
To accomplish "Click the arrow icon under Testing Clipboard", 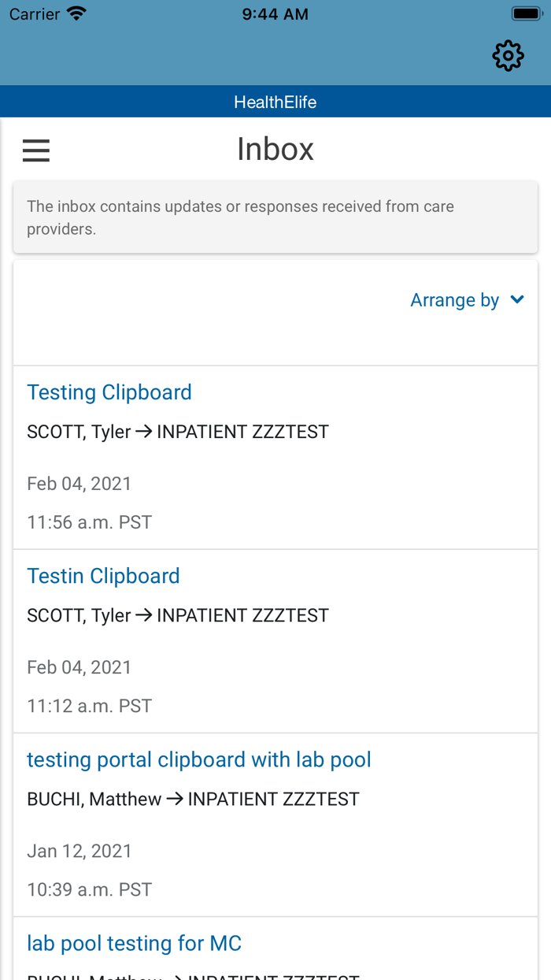I will (143, 432).
